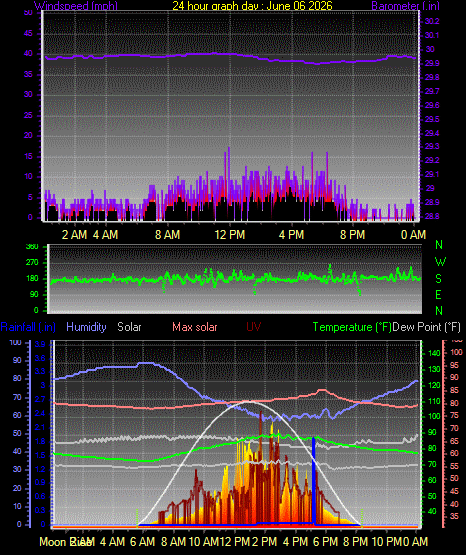Click "10 AM" on the bottom graph time axis
This screenshot has width=466, height=555.
coord(203,542)
